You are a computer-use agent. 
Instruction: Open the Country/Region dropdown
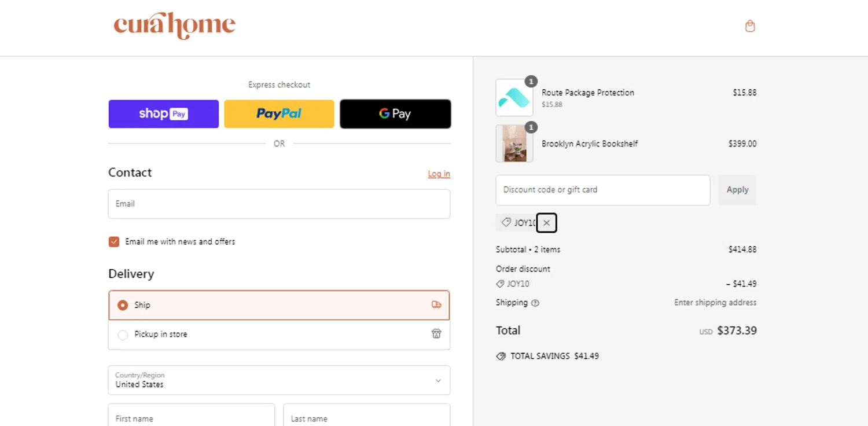279,380
